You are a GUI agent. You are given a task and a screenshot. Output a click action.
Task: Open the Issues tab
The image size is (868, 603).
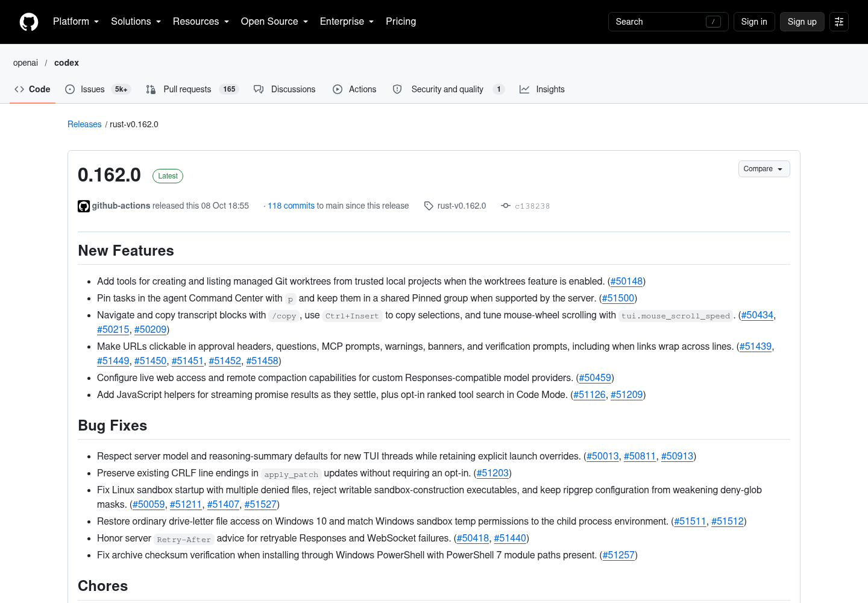point(98,89)
